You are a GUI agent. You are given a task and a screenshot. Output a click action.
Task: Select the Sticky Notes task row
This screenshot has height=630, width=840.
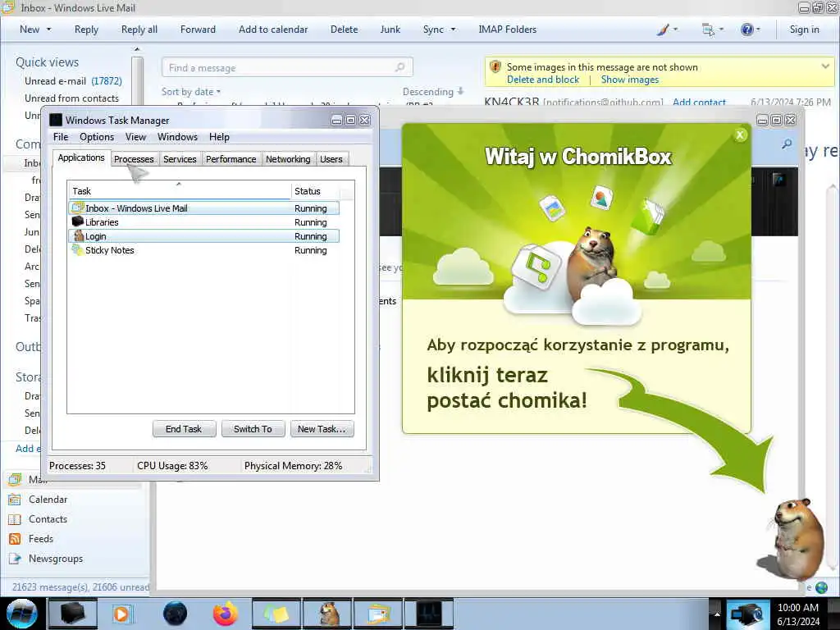[204, 250]
